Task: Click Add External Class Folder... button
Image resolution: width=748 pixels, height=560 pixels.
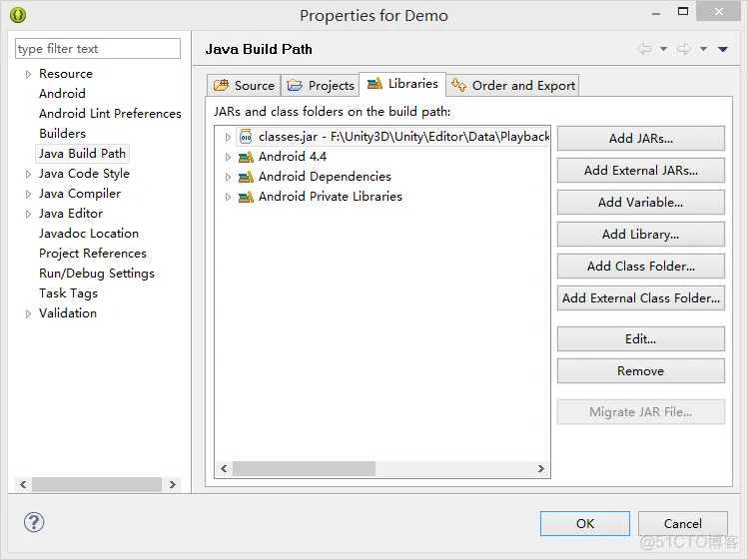Action: coord(641,298)
